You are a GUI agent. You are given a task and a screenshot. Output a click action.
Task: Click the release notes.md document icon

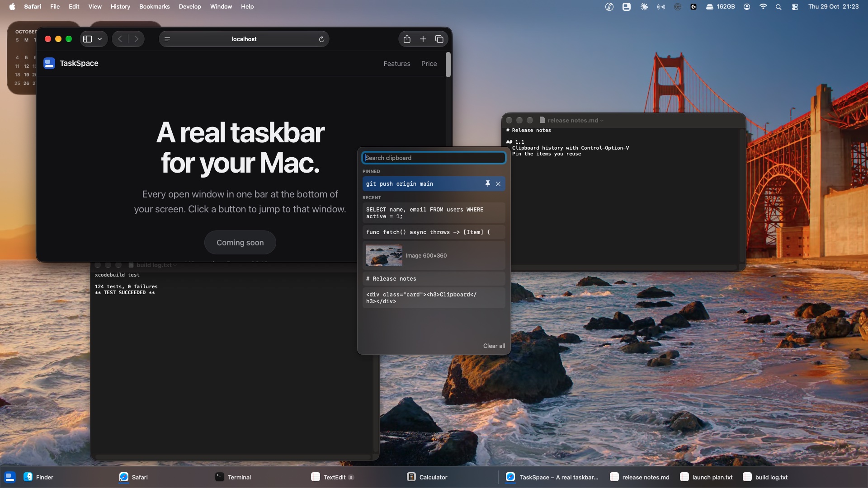[x=542, y=120]
